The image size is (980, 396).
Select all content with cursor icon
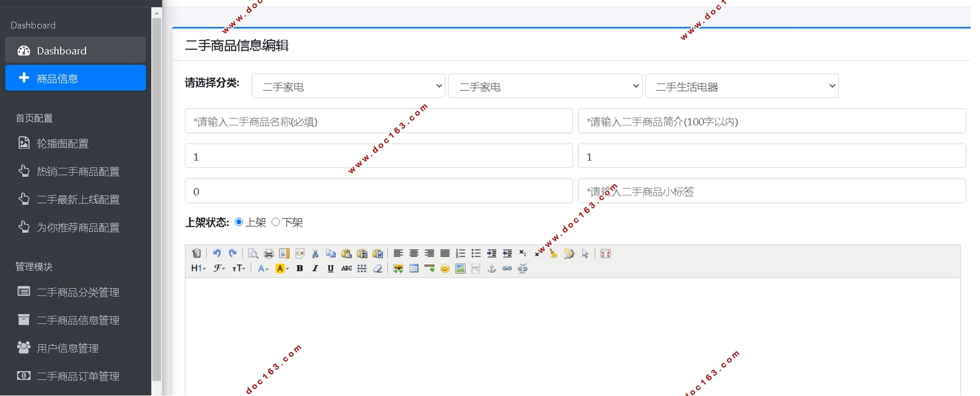585,253
